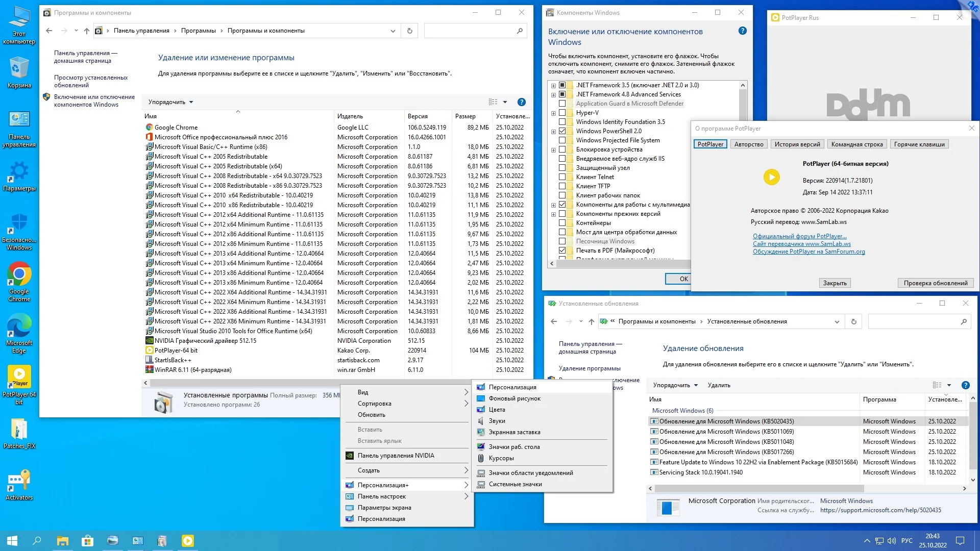Viewport: 980px width, 551px height.
Task: Click the search field in Programs window
Action: 470,31
